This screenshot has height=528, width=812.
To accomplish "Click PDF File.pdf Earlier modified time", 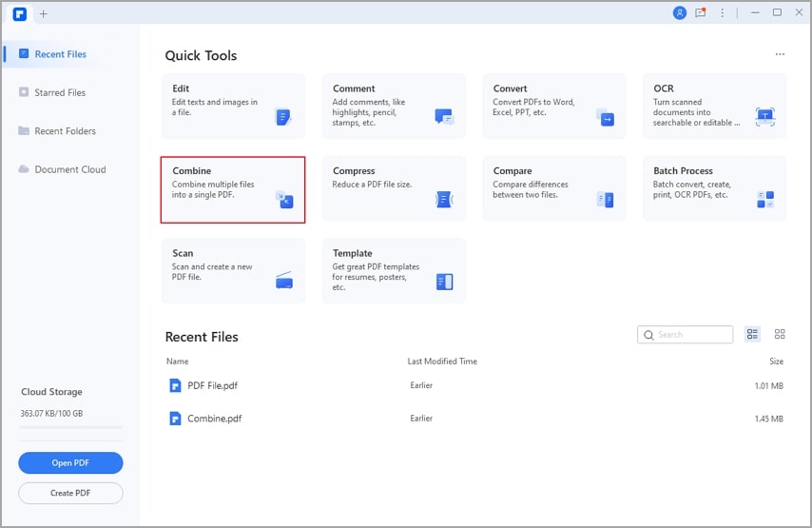I will (421, 385).
